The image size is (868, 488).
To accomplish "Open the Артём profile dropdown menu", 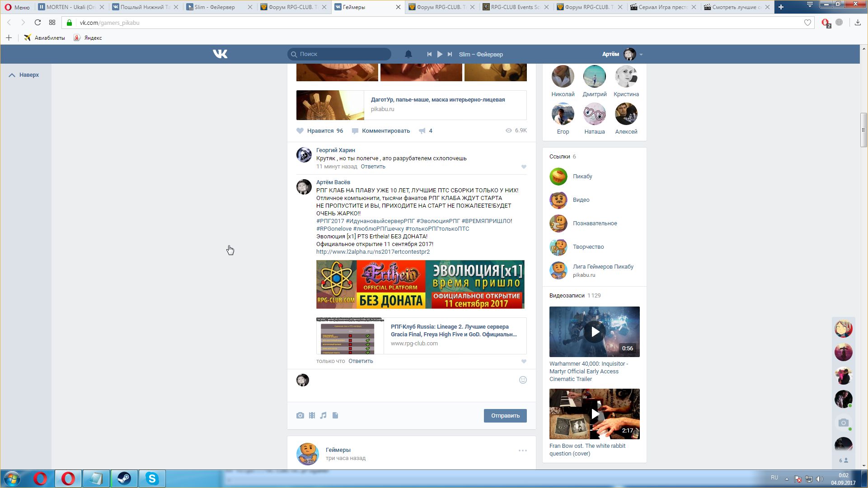I will 622,54.
